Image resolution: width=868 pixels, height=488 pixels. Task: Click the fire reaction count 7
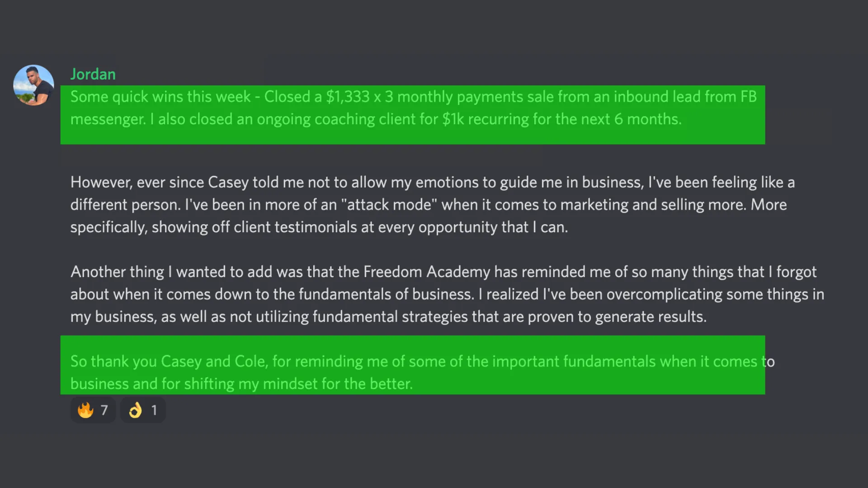[104, 410]
